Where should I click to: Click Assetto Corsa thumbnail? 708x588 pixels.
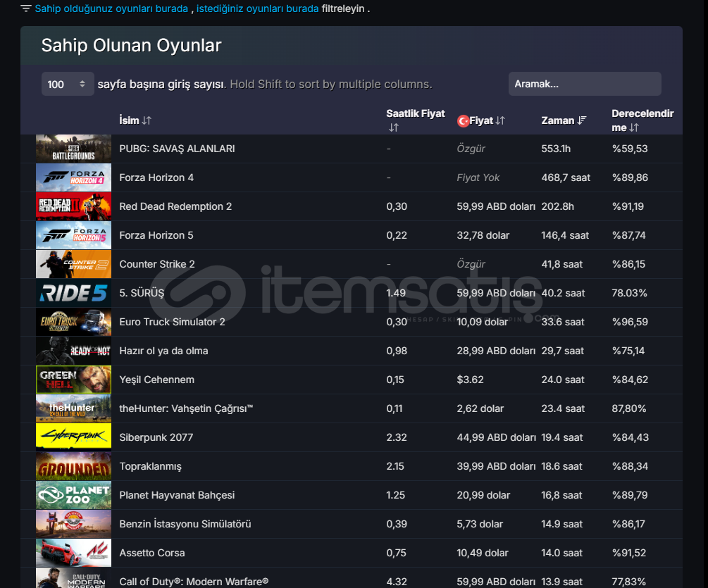73,553
